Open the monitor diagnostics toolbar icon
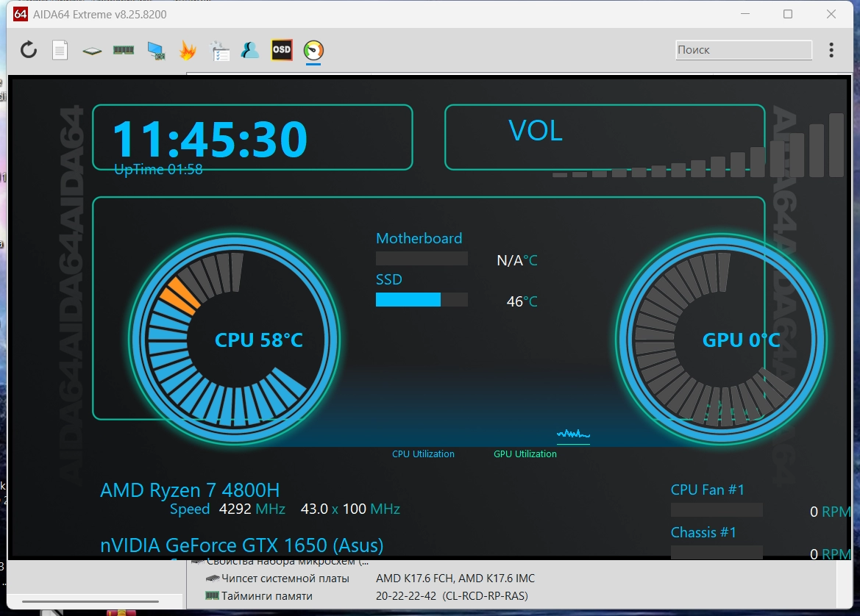Viewport: 860px width, 616px height. 156,51
